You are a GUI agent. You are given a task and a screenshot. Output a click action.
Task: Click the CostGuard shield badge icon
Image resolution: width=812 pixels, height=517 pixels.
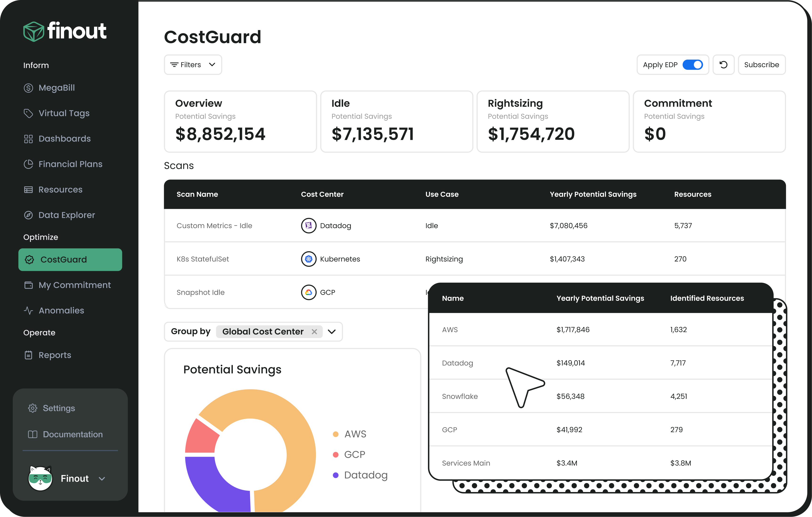30,260
